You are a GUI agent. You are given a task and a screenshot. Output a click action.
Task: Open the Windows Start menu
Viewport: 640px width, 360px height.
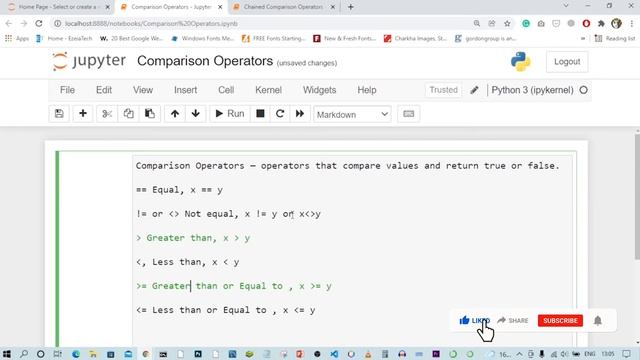pos(7,353)
